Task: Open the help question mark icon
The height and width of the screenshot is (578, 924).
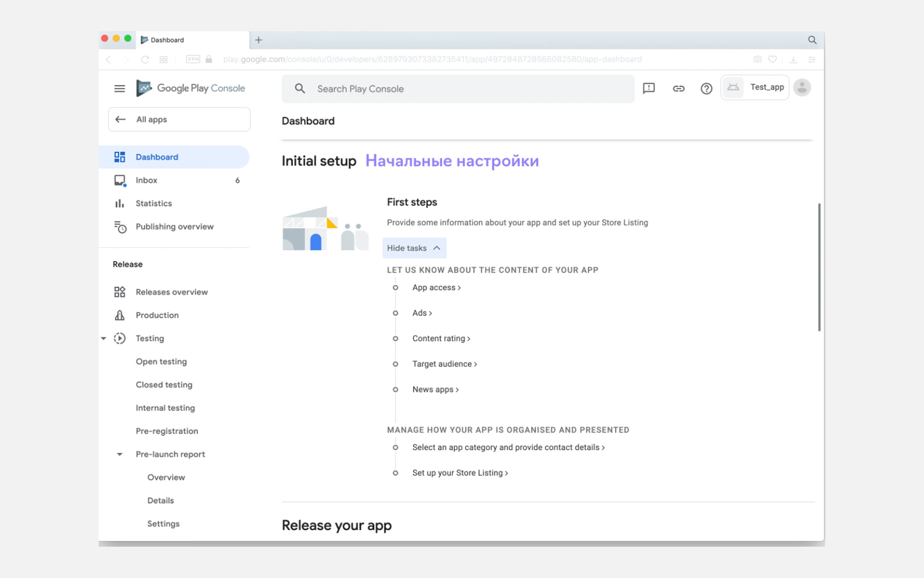Action: pyautogui.click(x=706, y=89)
